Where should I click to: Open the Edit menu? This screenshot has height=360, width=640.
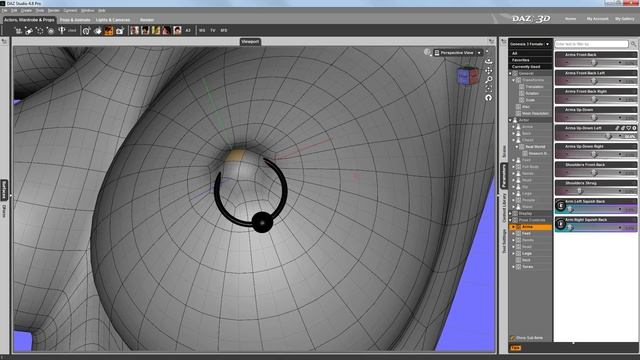[14, 10]
